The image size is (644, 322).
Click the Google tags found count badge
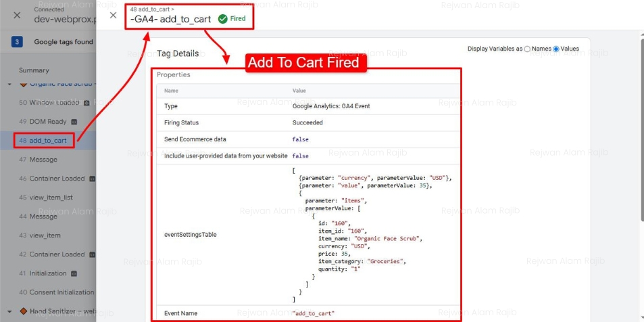pos(17,42)
